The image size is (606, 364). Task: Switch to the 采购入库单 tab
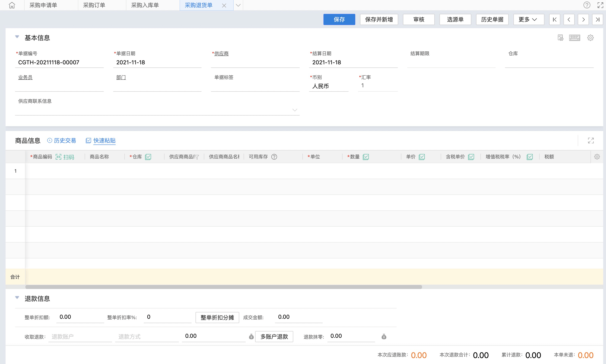point(145,5)
